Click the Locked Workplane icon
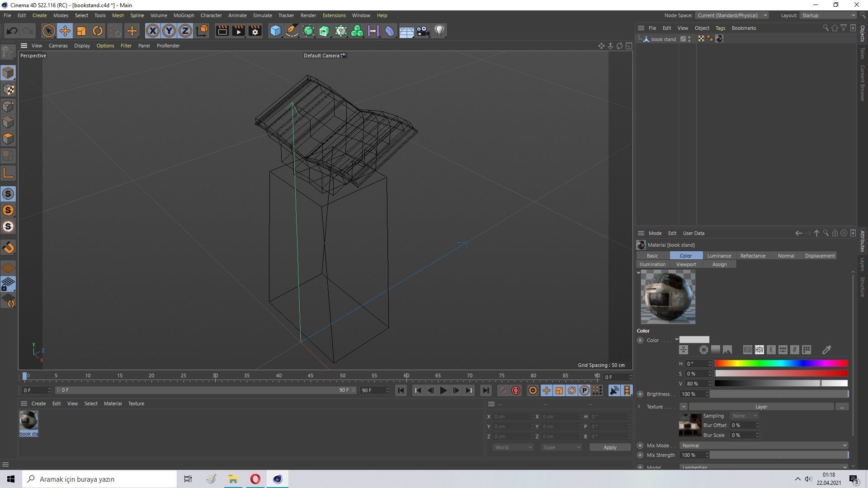Viewport: 868px width, 488px height. (x=8, y=284)
